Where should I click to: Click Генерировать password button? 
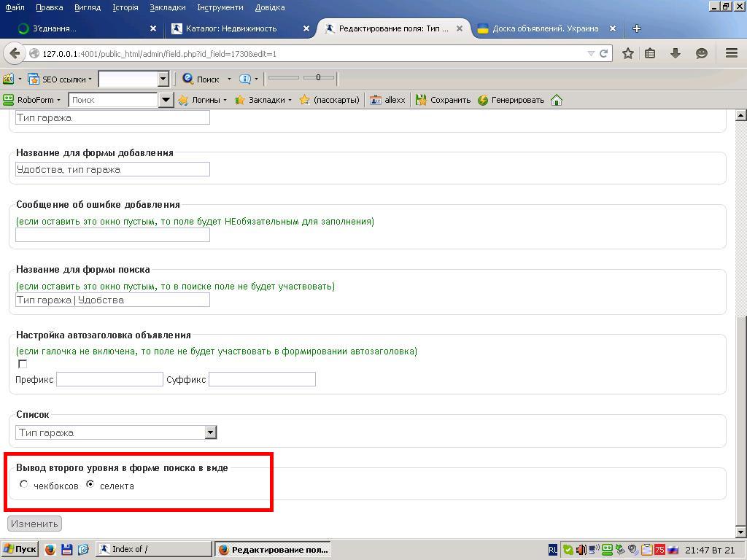coord(511,100)
